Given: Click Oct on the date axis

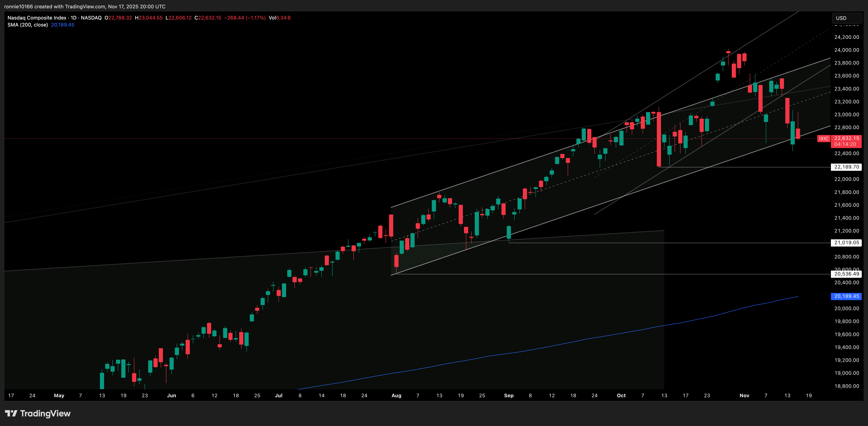Looking at the screenshot, I should (621, 395).
